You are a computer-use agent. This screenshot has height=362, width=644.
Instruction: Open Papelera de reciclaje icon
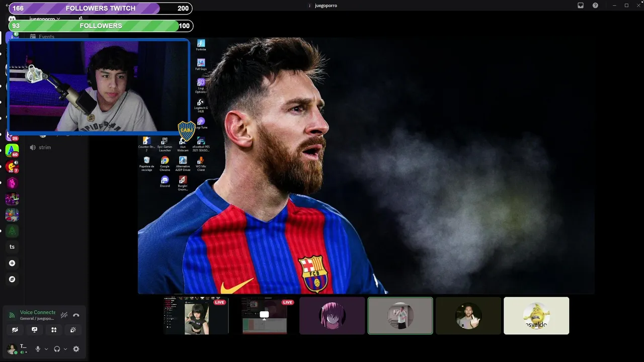[x=146, y=164]
